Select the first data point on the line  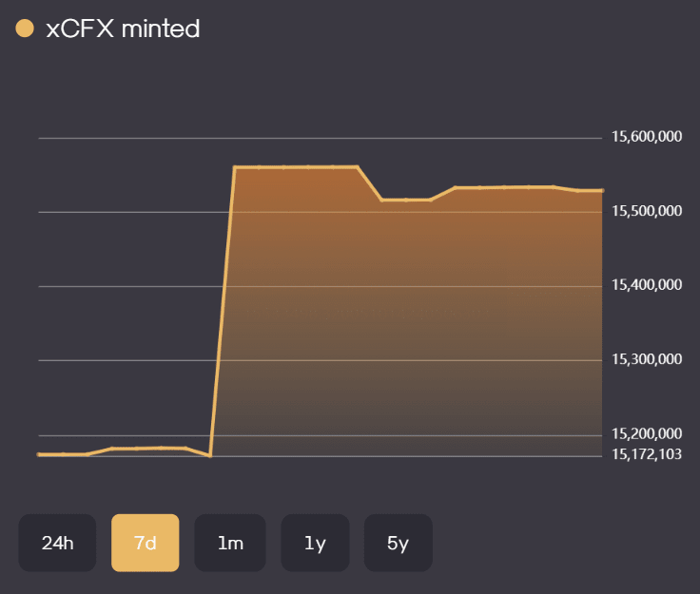coord(39,454)
